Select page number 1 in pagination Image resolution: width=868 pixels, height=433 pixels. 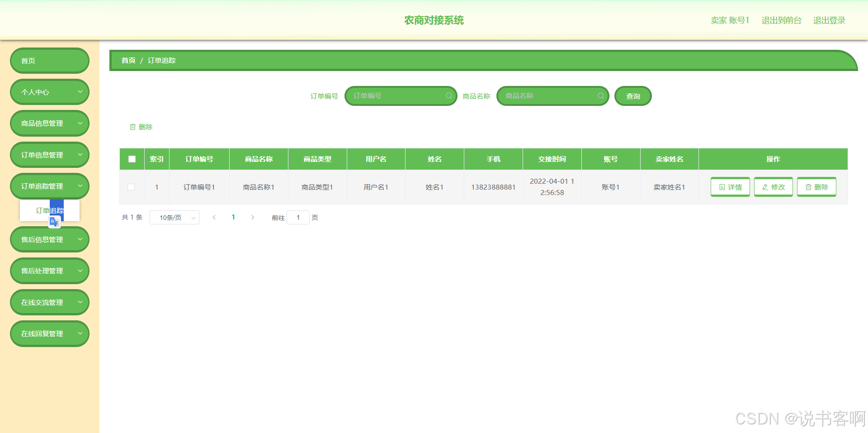click(233, 217)
